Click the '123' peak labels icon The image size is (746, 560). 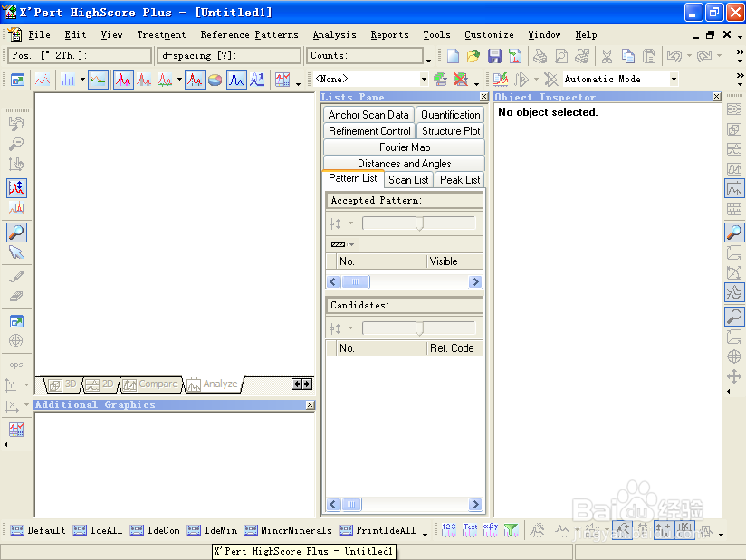click(x=449, y=530)
